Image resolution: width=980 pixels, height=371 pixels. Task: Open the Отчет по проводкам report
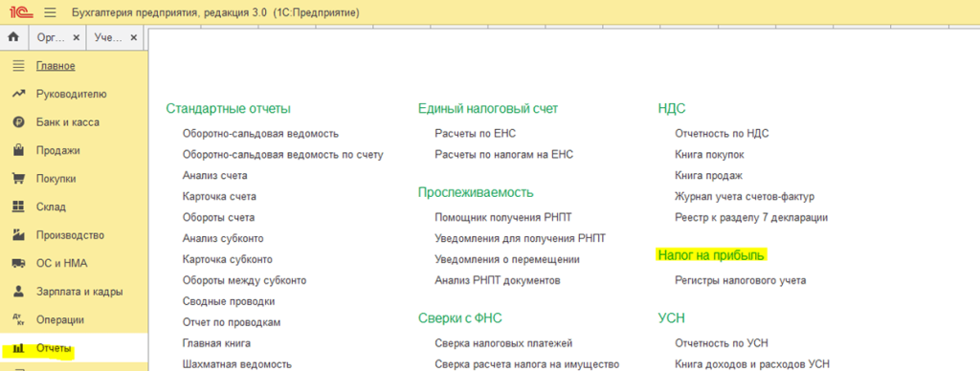point(232,322)
